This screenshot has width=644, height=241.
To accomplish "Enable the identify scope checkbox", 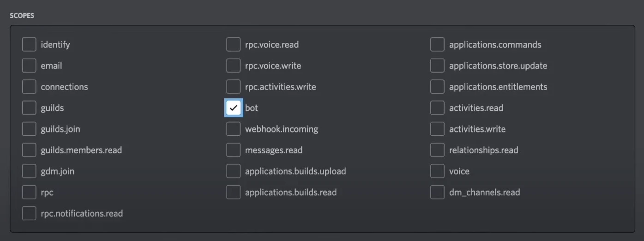I will click(x=29, y=45).
